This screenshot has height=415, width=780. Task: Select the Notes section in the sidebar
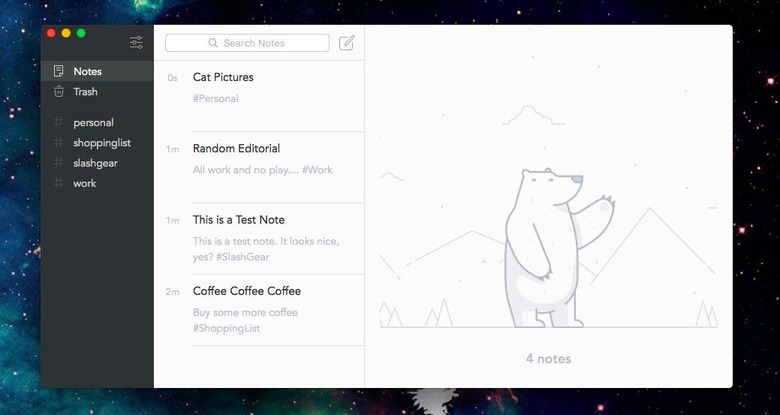coord(97,71)
